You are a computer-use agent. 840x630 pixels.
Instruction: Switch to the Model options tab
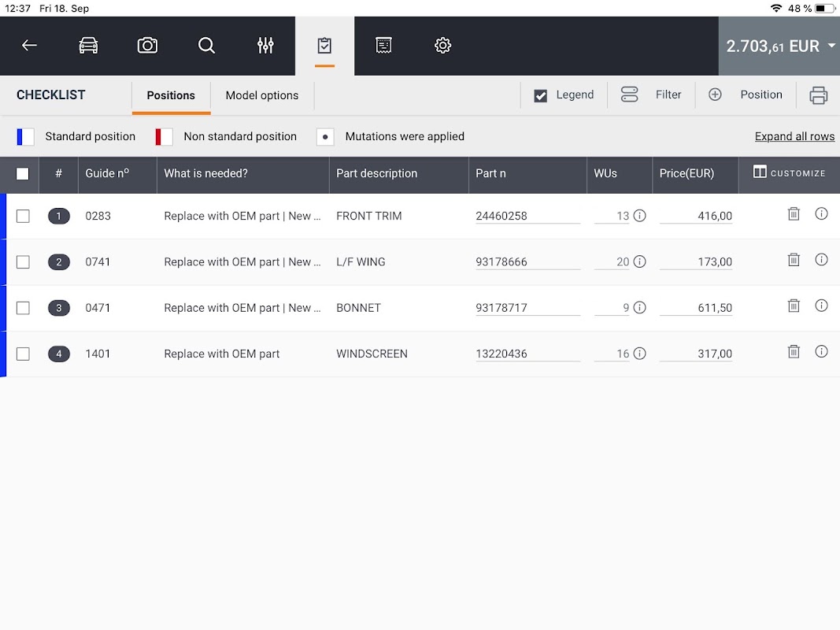[262, 95]
